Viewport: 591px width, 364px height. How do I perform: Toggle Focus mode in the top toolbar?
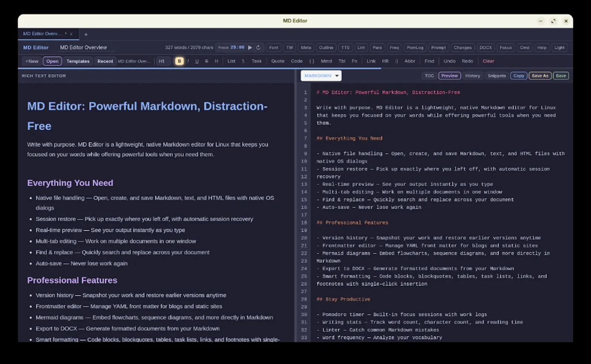tap(506, 48)
